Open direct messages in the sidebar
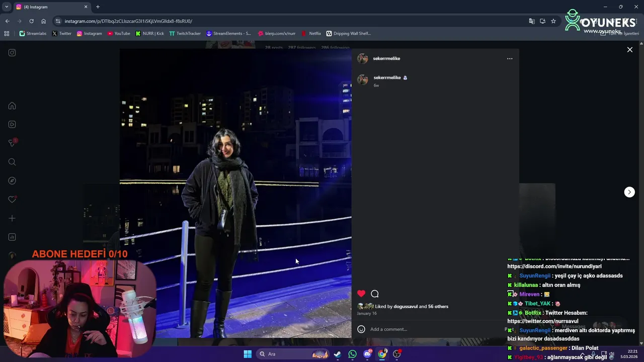The height and width of the screenshot is (362, 644). point(12,143)
